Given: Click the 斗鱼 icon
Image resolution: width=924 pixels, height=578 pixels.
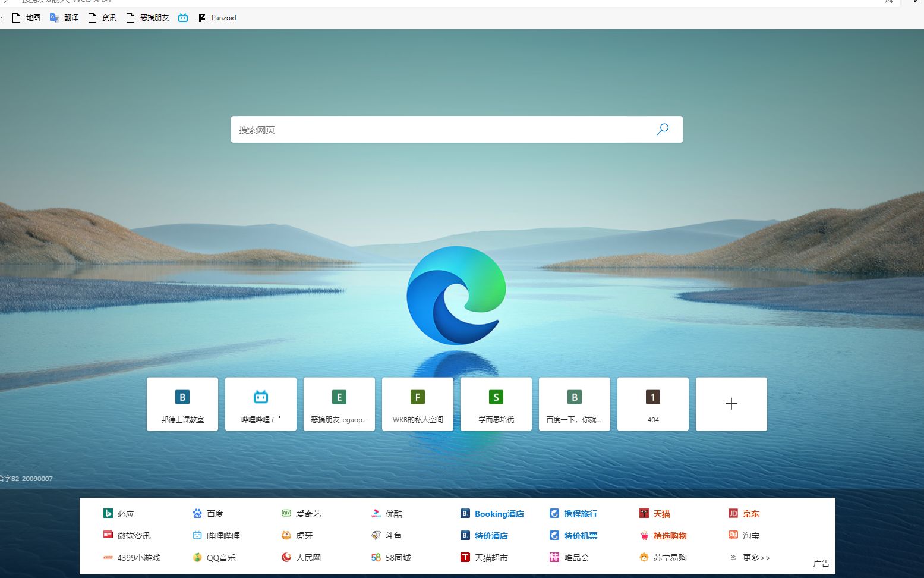Looking at the screenshot, I should coord(376,535).
